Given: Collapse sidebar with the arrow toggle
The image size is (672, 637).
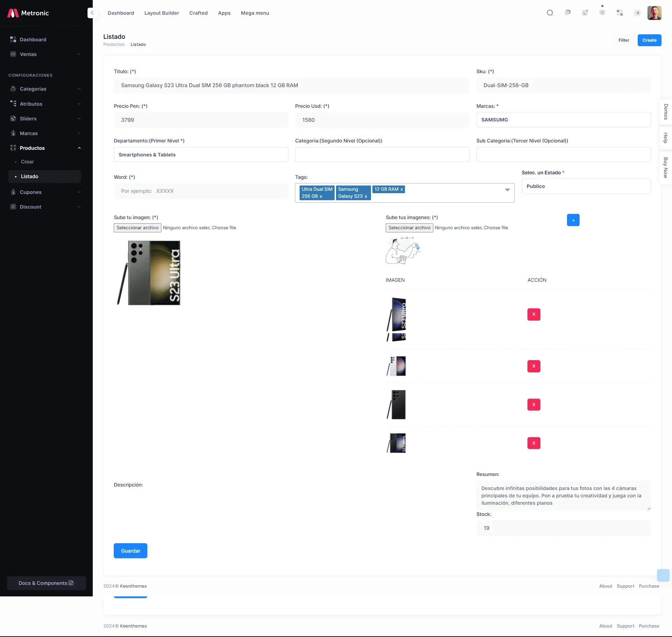Looking at the screenshot, I should point(92,13).
